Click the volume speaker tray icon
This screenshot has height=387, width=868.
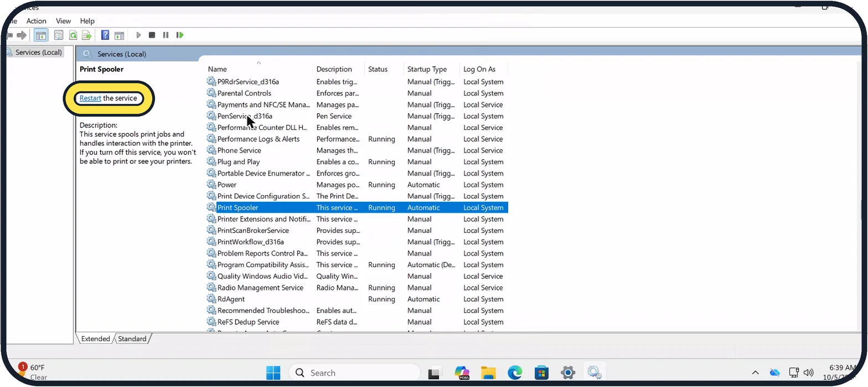(x=809, y=373)
